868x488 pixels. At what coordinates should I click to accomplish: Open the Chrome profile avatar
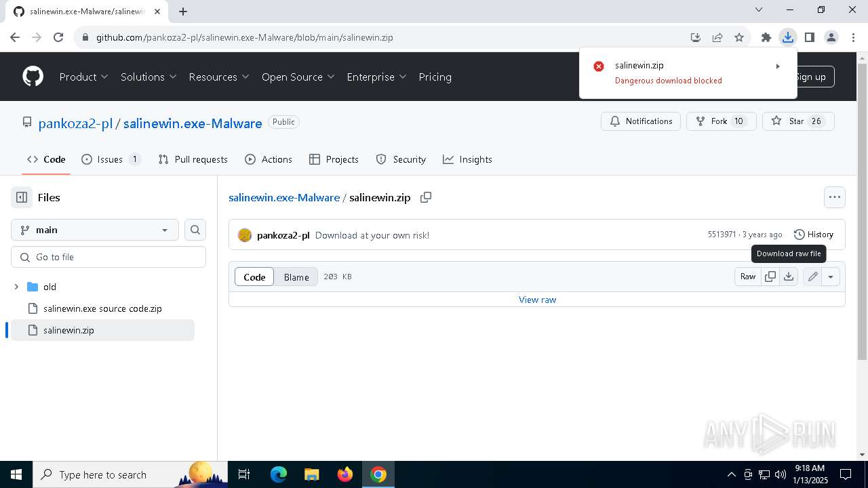click(x=831, y=37)
